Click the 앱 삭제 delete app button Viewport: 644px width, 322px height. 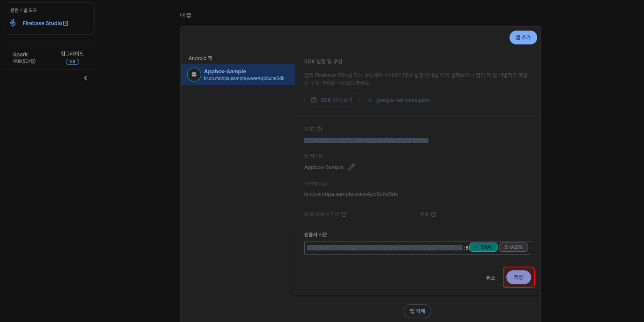[x=417, y=311]
